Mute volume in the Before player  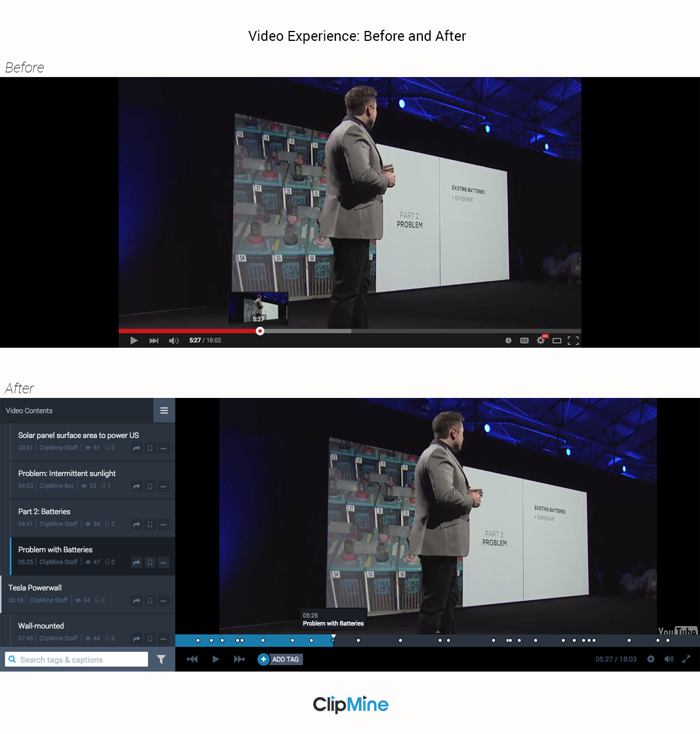pyautogui.click(x=174, y=340)
